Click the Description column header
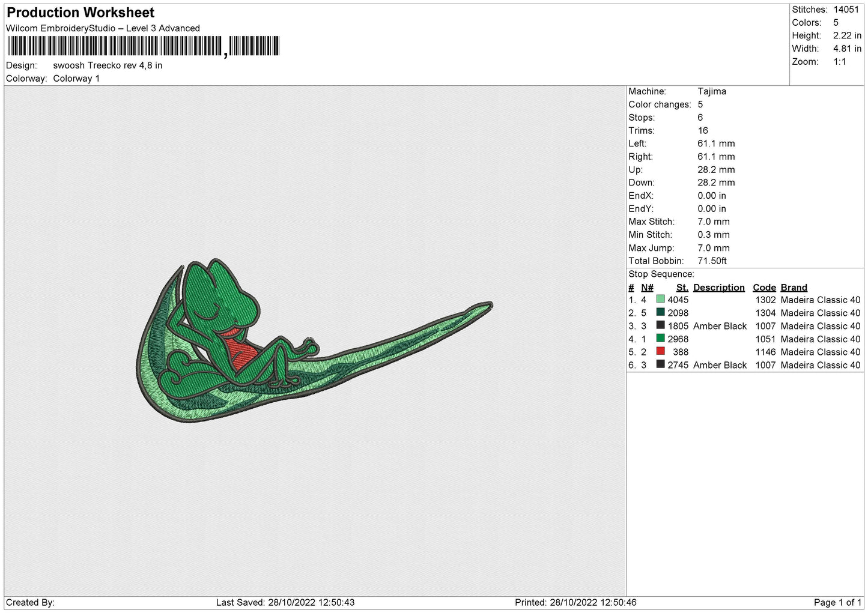 coord(718,288)
